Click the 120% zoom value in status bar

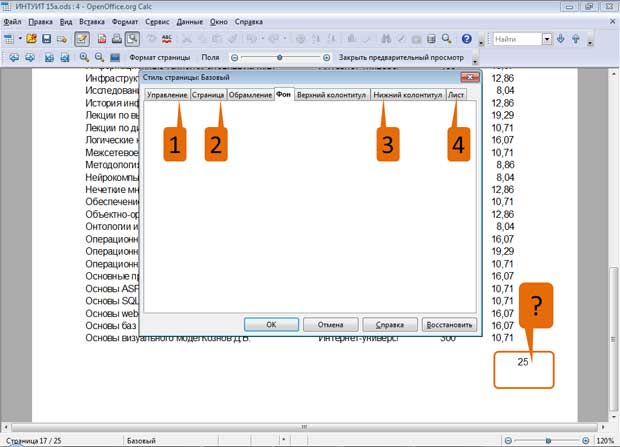[605, 441]
